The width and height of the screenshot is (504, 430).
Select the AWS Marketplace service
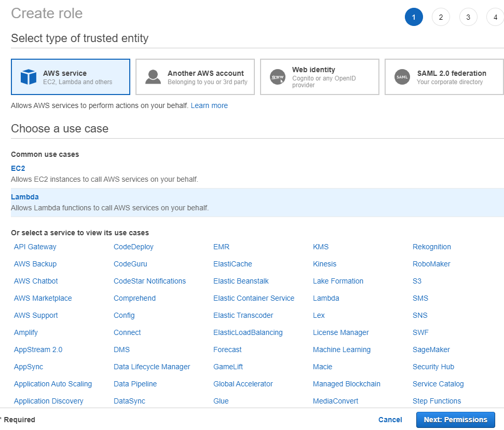point(43,298)
